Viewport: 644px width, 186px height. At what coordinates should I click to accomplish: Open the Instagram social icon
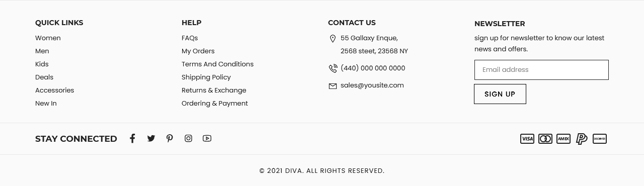(188, 139)
